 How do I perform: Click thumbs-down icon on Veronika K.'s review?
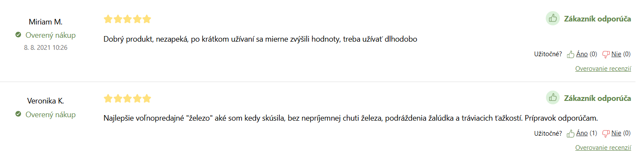tap(606, 134)
